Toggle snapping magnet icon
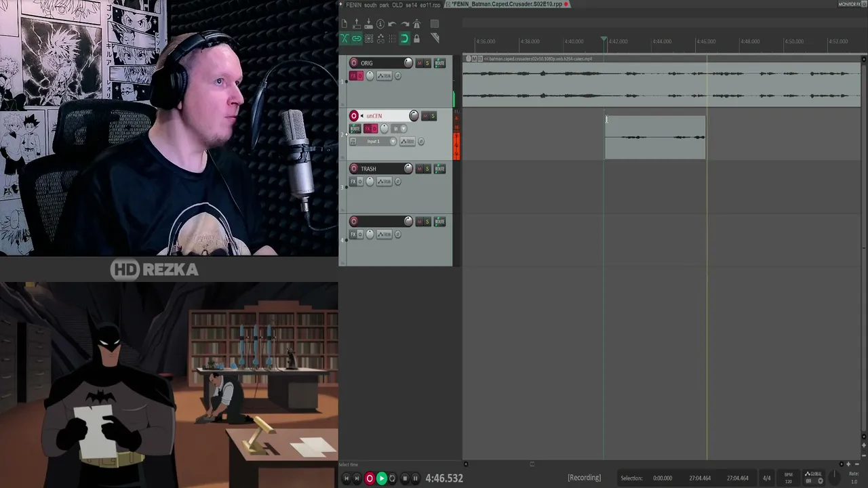Screen dimensions: 868x488 405,39
